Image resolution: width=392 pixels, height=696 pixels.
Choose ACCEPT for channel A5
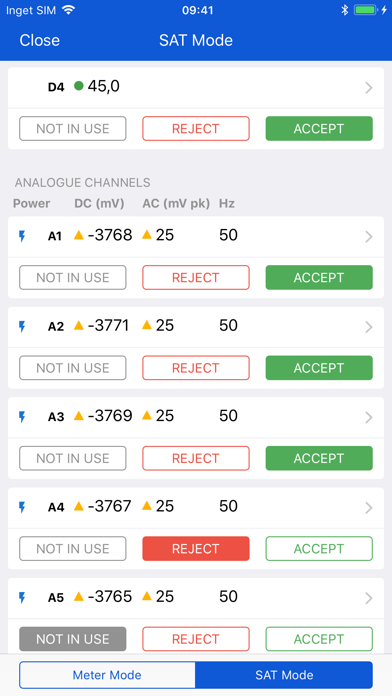(x=319, y=639)
